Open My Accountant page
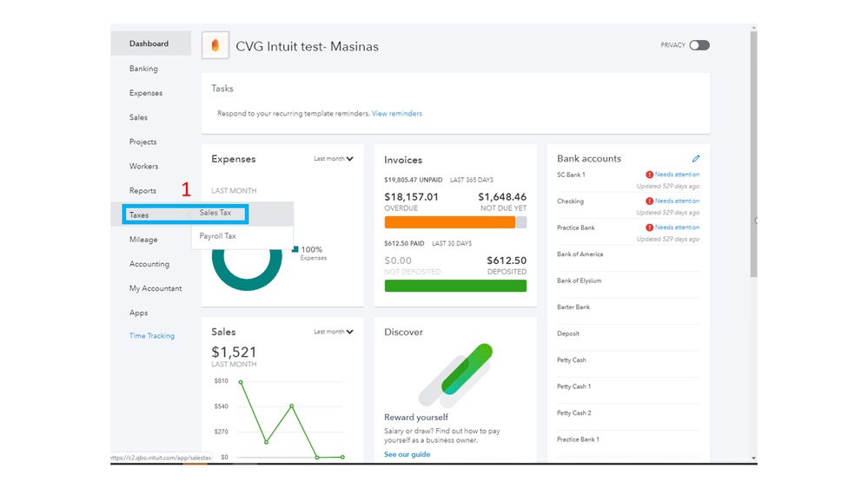The height and width of the screenshot is (488, 868). point(156,288)
